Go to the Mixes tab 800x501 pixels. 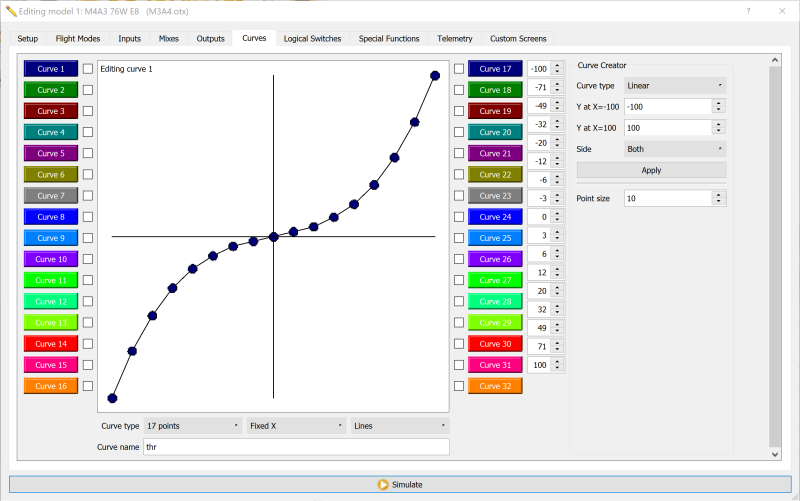pyautogui.click(x=169, y=38)
